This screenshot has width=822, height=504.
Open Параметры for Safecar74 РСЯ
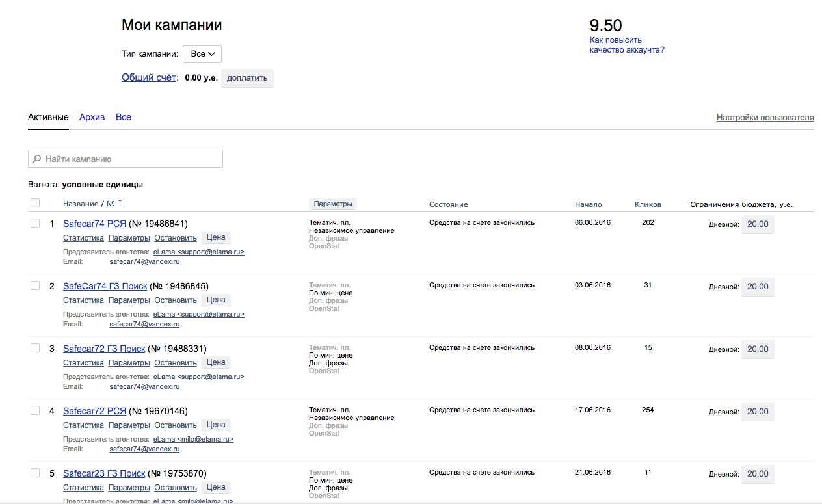(129, 238)
